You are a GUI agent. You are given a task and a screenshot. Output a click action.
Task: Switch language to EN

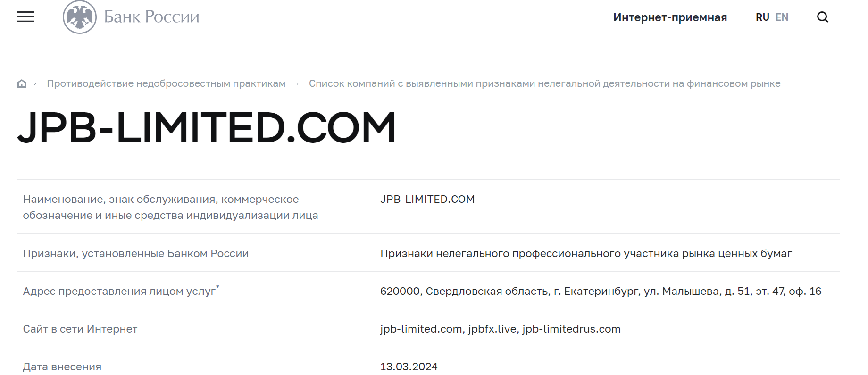coord(782,17)
